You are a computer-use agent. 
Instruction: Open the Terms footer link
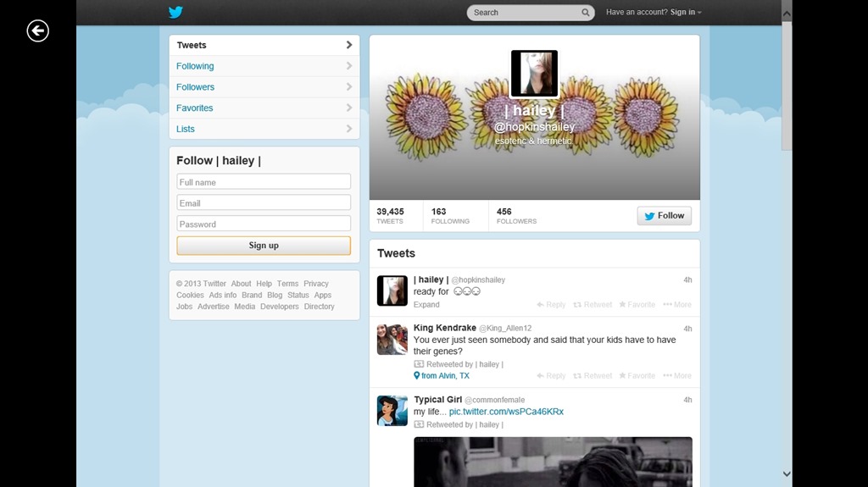pyautogui.click(x=287, y=284)
